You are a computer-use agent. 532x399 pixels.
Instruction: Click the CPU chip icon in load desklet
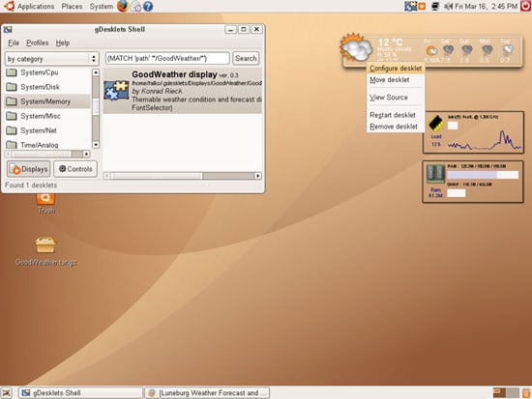(436, 124)
